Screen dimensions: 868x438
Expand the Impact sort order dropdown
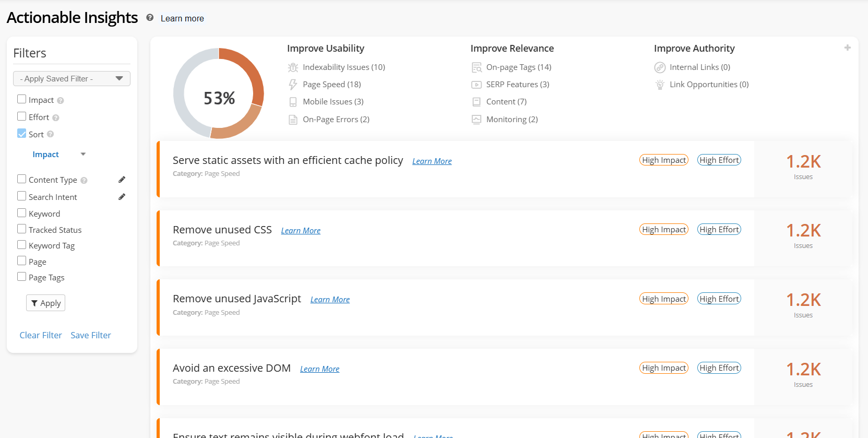(x=83, y=155)
